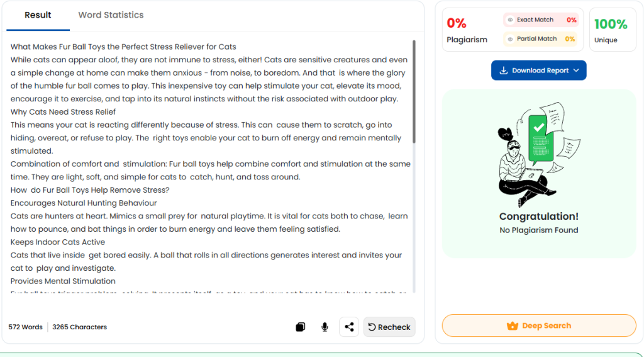The height and width of the screenshot is (357, 644).
Task: Click the download arrow icon on Download Report
Action: pyautogui.click(x=503, y=71)
